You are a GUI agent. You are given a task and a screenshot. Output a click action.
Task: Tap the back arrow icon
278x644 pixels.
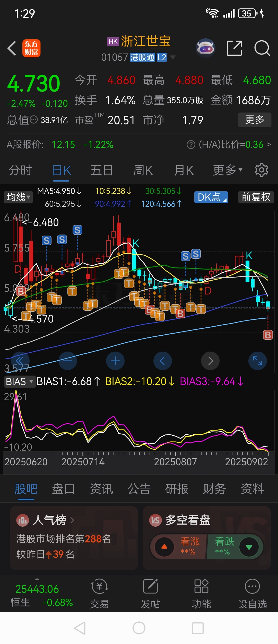12,48
